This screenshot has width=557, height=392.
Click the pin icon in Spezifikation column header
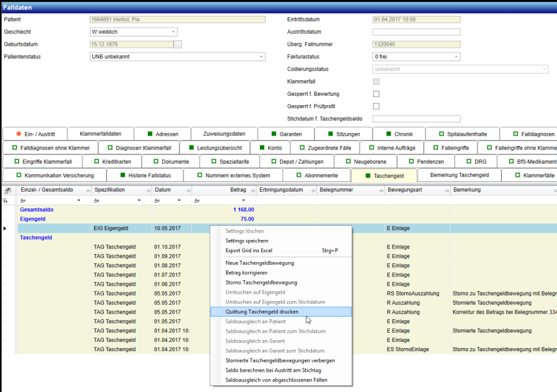148,190
